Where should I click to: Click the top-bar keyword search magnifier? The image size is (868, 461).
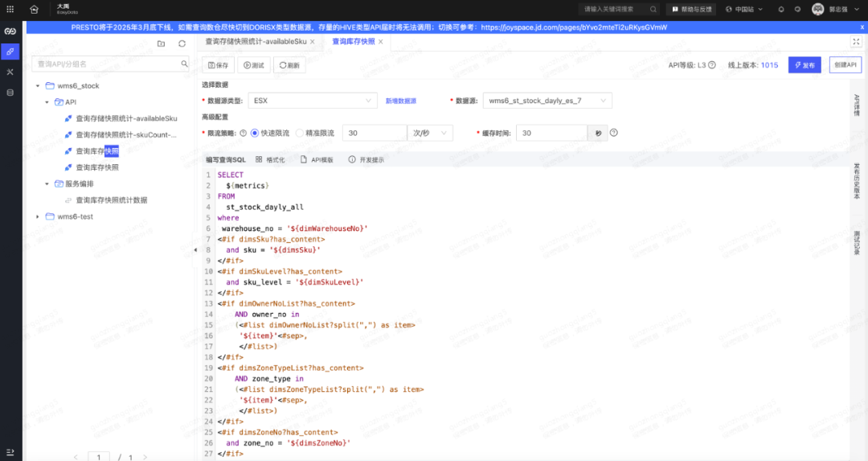click(x=653, y=9)
